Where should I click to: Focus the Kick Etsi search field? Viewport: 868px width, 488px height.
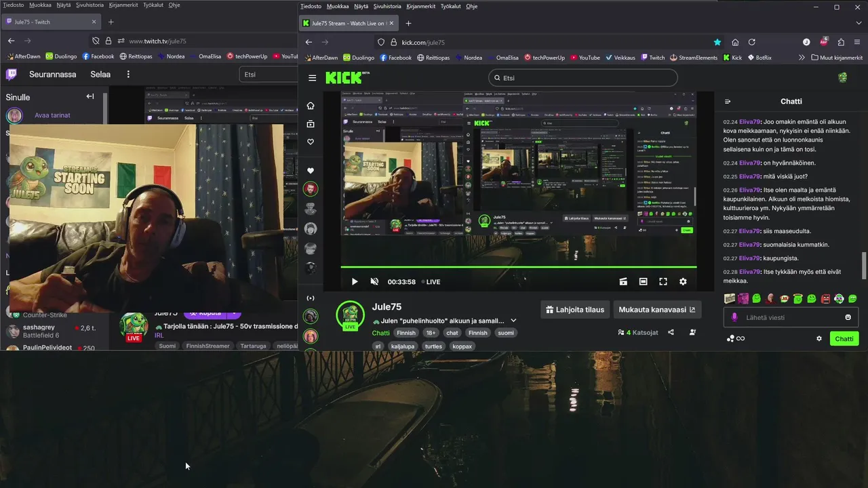(x=583, y=78)
